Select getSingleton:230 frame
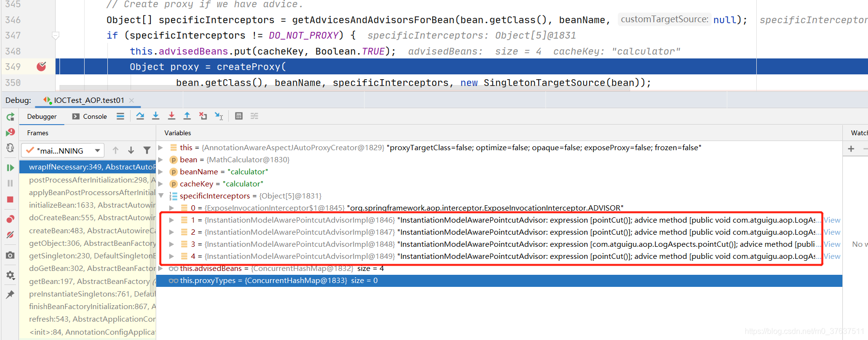 click(x=88, y=255)
